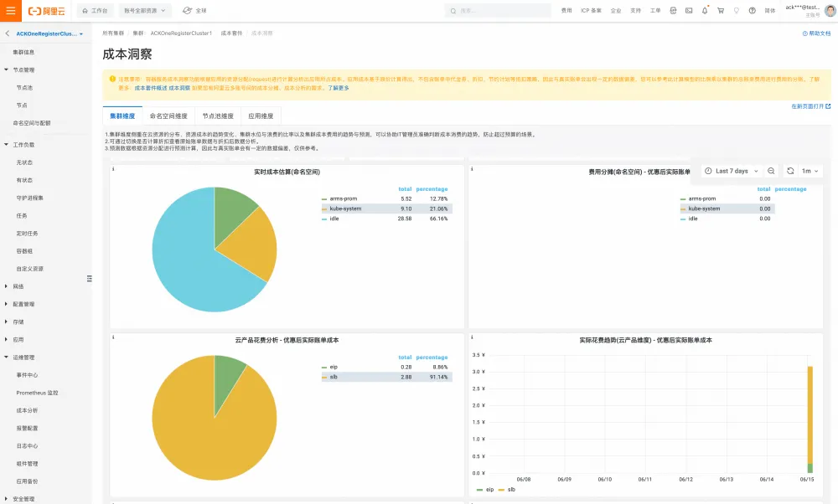838x504 pixels.
Task: Refresh the dashboard with the refresh icon
Action: [x=790, y=171]
